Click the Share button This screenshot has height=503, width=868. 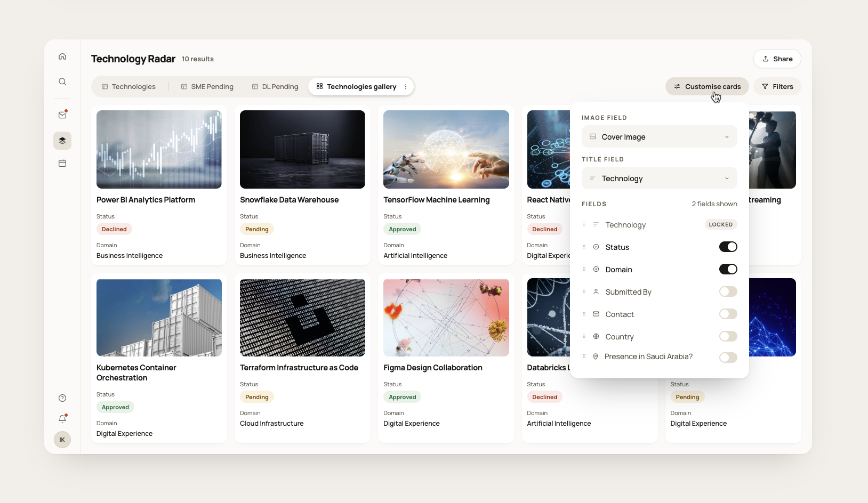click(x=777, y=59)
